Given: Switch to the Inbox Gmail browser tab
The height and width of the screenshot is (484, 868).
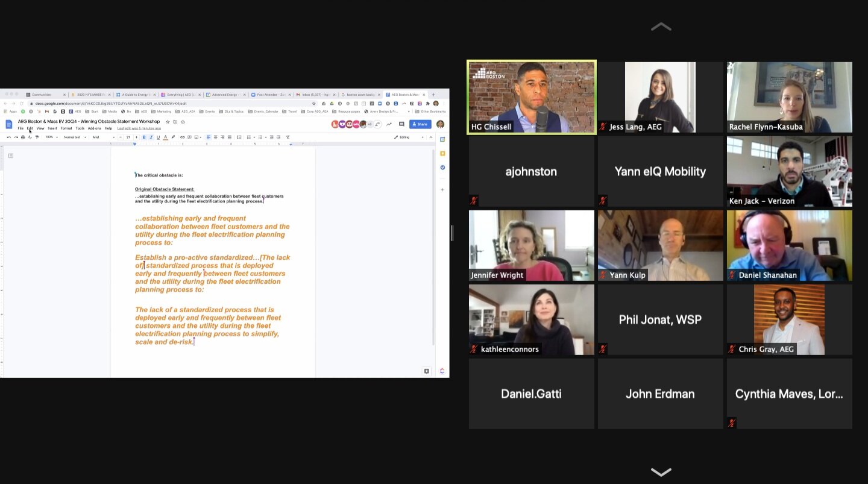Looking at the screenshot, I should (x=316, y=95).
